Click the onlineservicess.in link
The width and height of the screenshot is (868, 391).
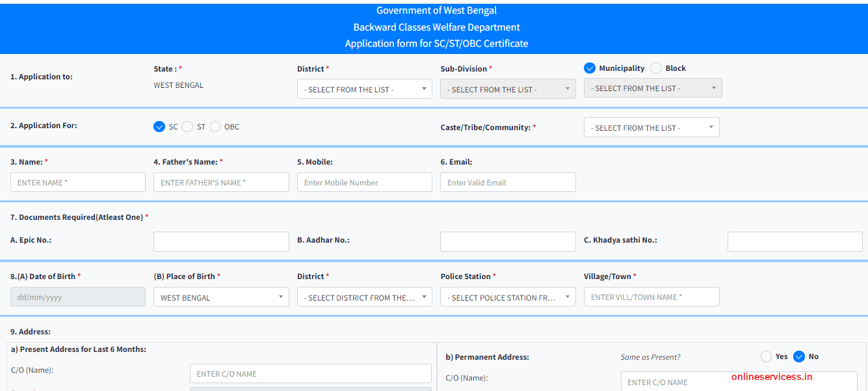pos(771,376)
